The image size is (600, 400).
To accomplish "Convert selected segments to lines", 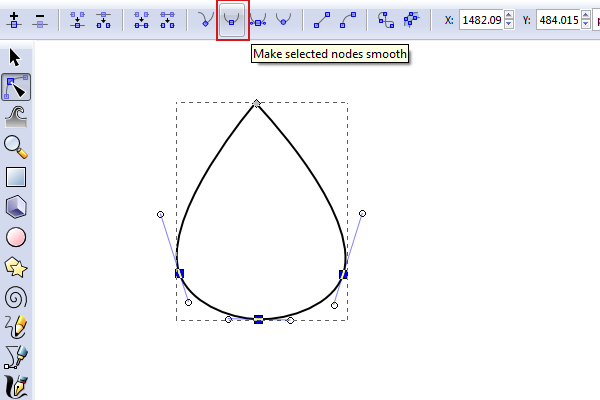I will tap(322, 19).
